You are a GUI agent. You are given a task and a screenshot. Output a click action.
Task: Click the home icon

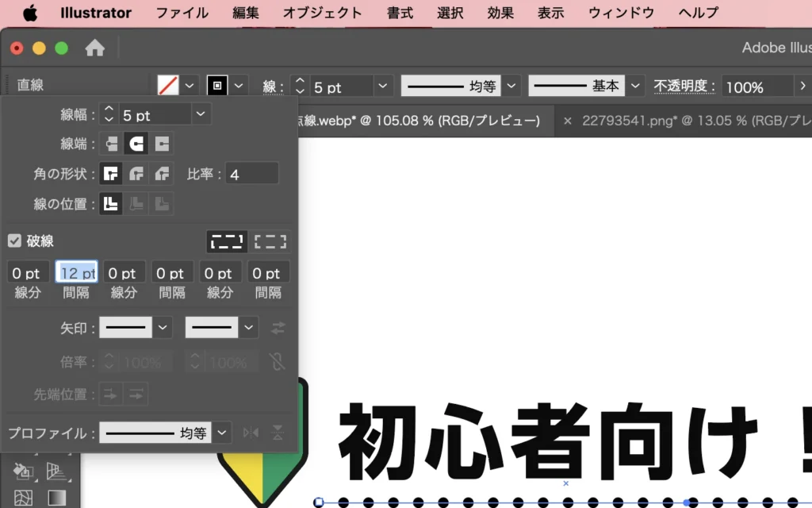coord(95,48)
